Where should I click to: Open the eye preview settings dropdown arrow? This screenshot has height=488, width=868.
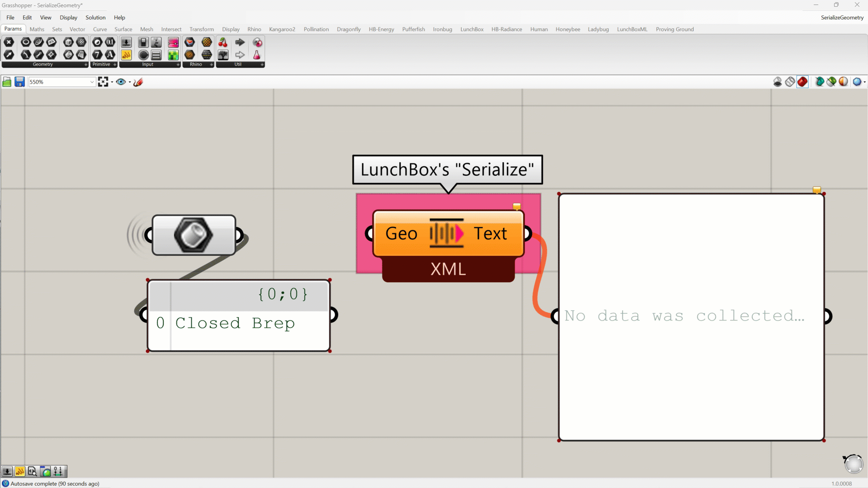click(130, 82)
